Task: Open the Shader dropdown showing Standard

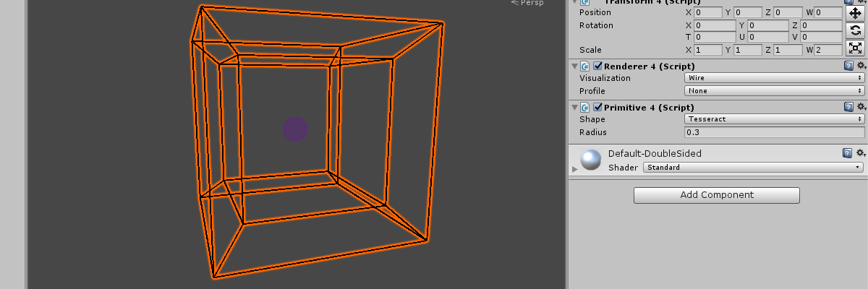Action: pos(753,168)
